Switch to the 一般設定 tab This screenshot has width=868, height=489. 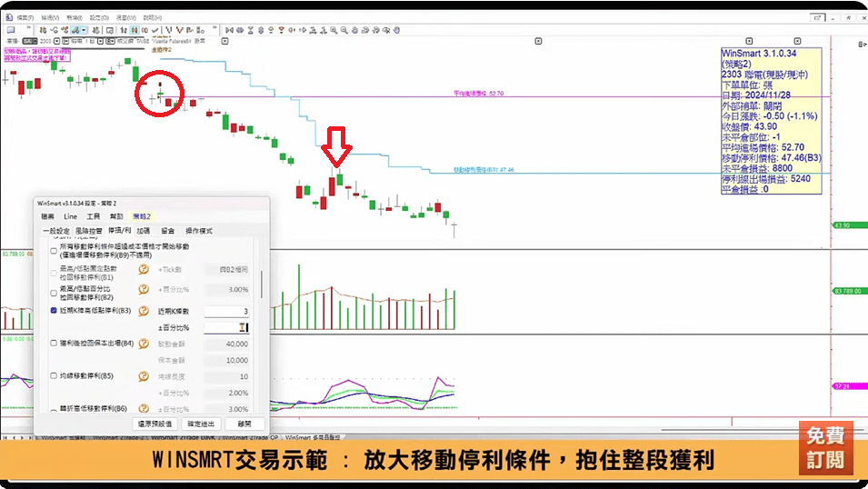(56, 231)
